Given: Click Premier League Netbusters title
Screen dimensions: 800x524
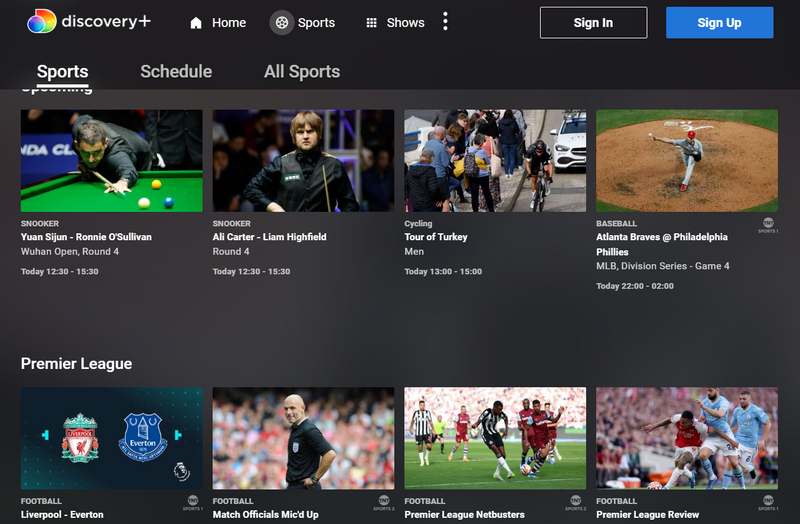Looking at the screenshot, I should [x=464, y=514].
